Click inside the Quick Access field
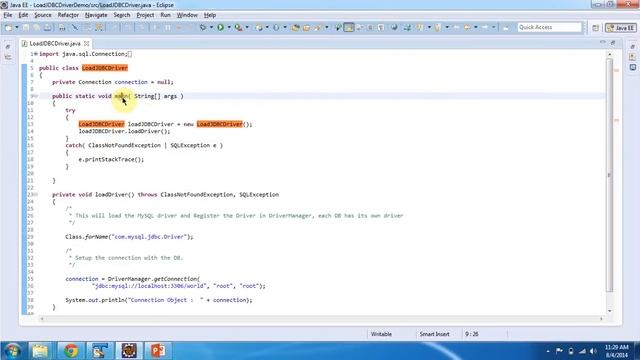This screenshot has height=360, width=640. (x=549, y=27)
